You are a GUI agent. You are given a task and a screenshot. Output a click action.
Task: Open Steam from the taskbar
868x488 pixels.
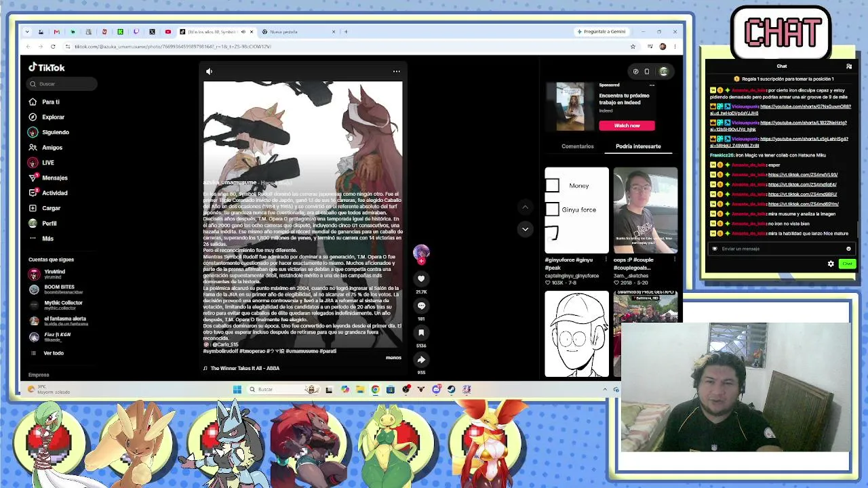[451, 389]
